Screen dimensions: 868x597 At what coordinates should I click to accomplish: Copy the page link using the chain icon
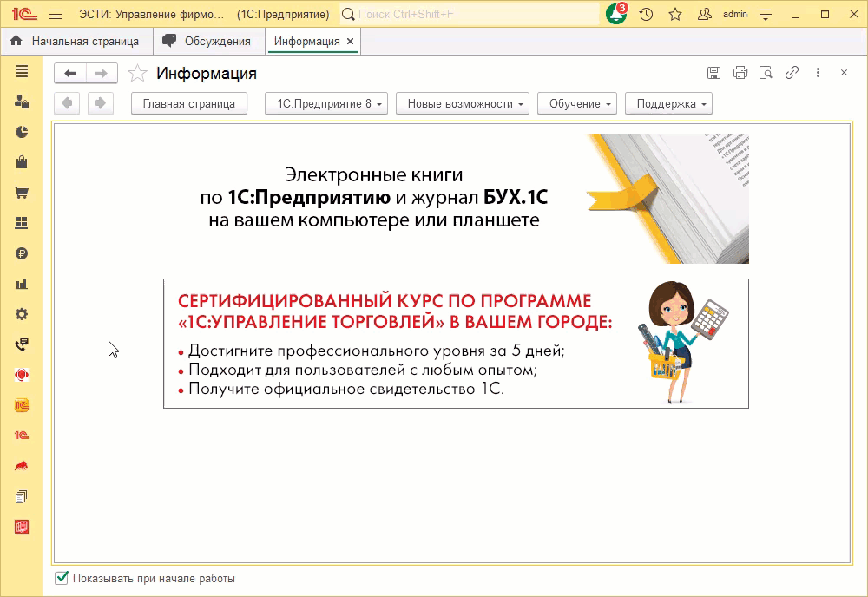coord(792,73)
